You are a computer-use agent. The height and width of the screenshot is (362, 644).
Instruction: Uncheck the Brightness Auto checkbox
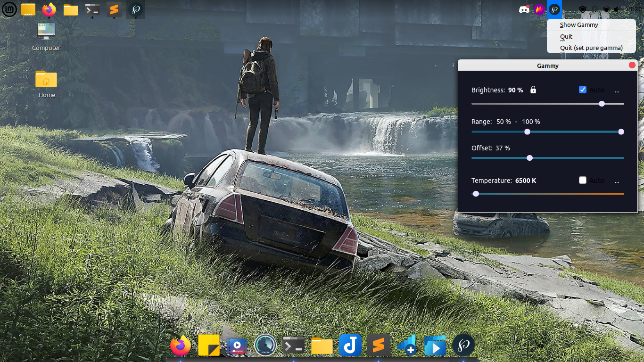coord(583,90)
